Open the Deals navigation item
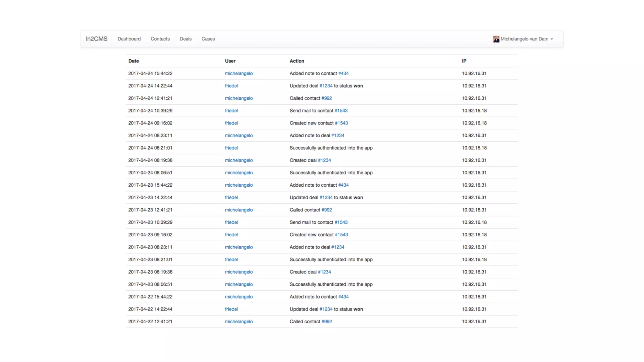The height and width of the screenshot is (362, 644). click(186, 39)
